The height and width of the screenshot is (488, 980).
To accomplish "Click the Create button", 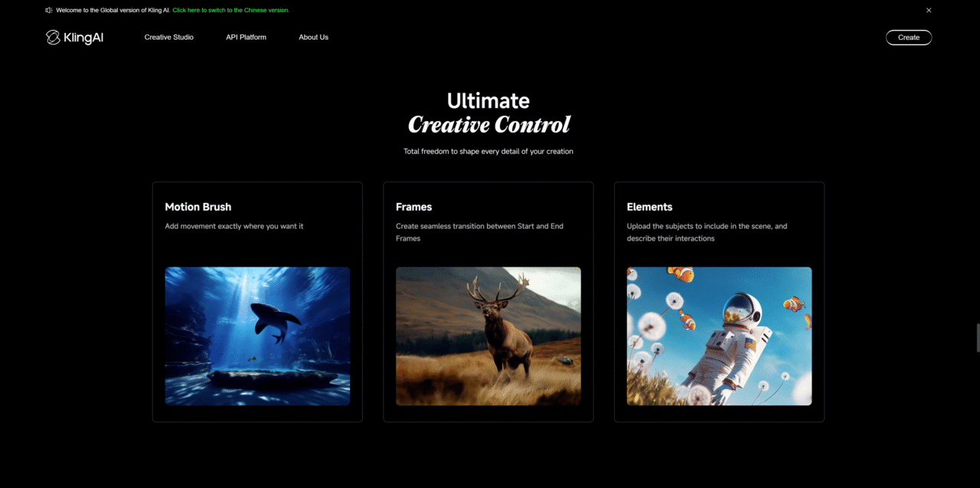I will (909, 38).
